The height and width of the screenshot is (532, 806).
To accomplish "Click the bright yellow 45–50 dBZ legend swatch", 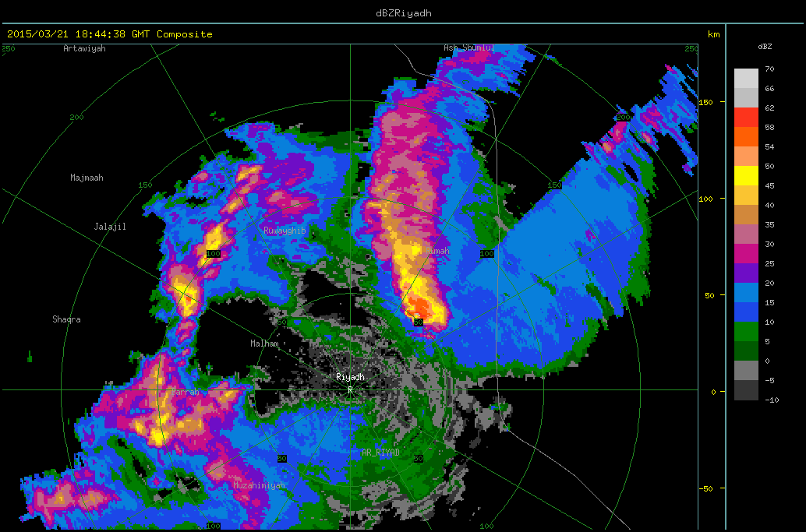I will tap(746, 175).
